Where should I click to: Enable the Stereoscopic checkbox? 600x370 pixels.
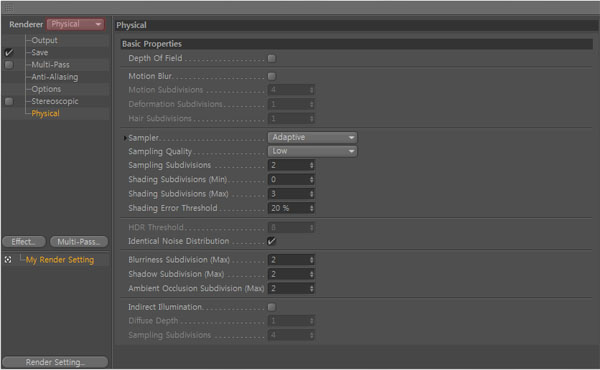[9, 101]
